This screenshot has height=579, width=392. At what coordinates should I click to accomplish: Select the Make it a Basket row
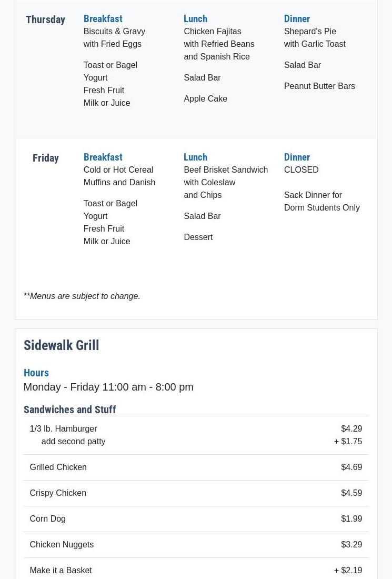(x=196, y=568)
